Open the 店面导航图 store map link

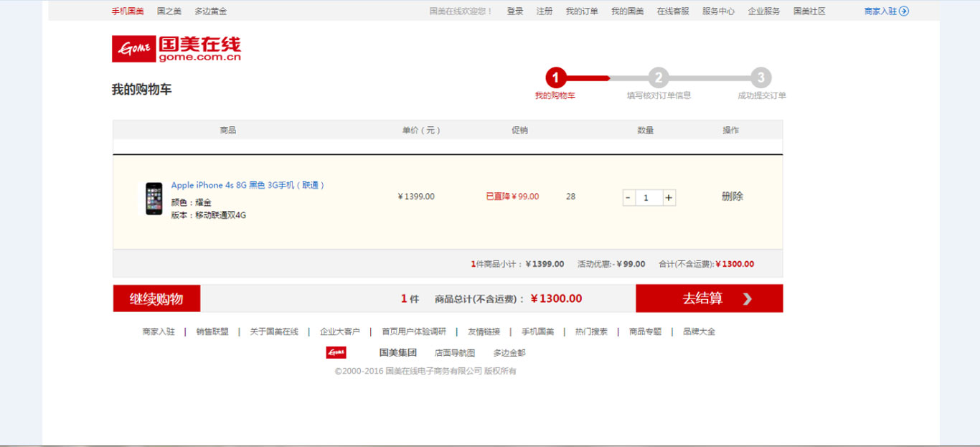click(455, 352)
